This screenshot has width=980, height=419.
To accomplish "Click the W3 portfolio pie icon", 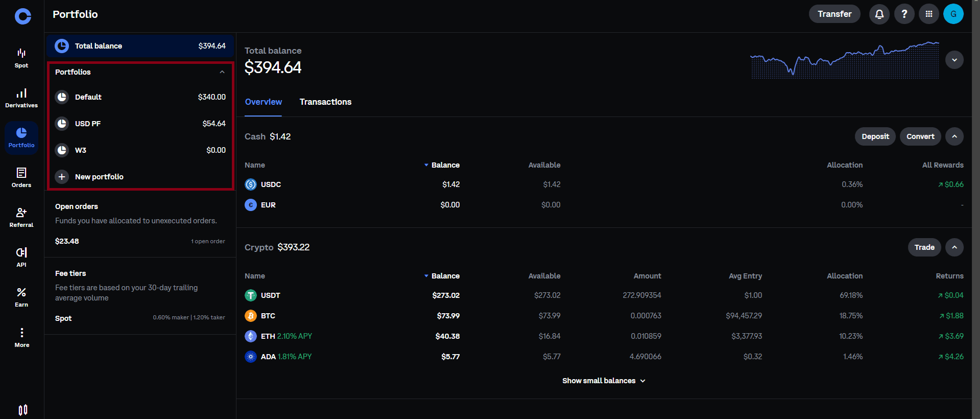I will (x=62, y=150).
